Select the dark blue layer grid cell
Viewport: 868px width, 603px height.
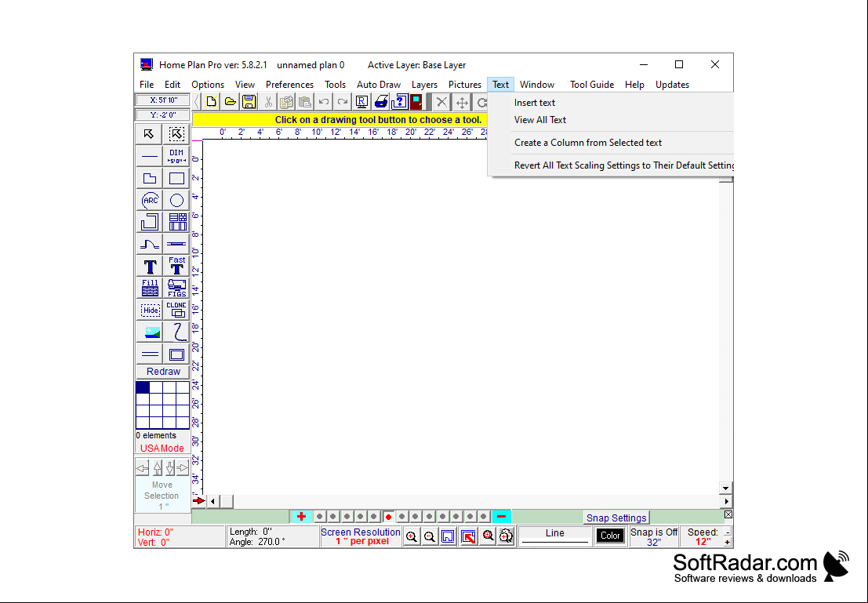coord(143,387)
